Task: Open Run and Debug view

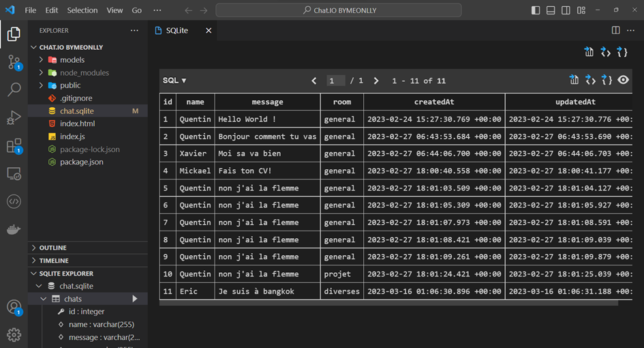Action: point(14,118)
